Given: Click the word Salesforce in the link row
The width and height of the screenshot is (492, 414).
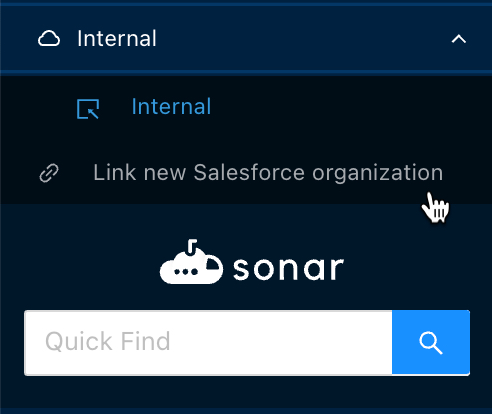Looking at the screenshot, I should point(249,173).
